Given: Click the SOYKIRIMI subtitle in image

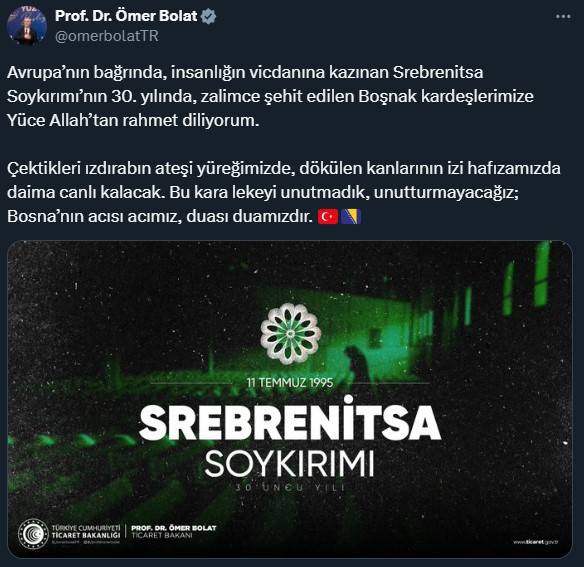Looking at the screenshot, I should [290, 464].
